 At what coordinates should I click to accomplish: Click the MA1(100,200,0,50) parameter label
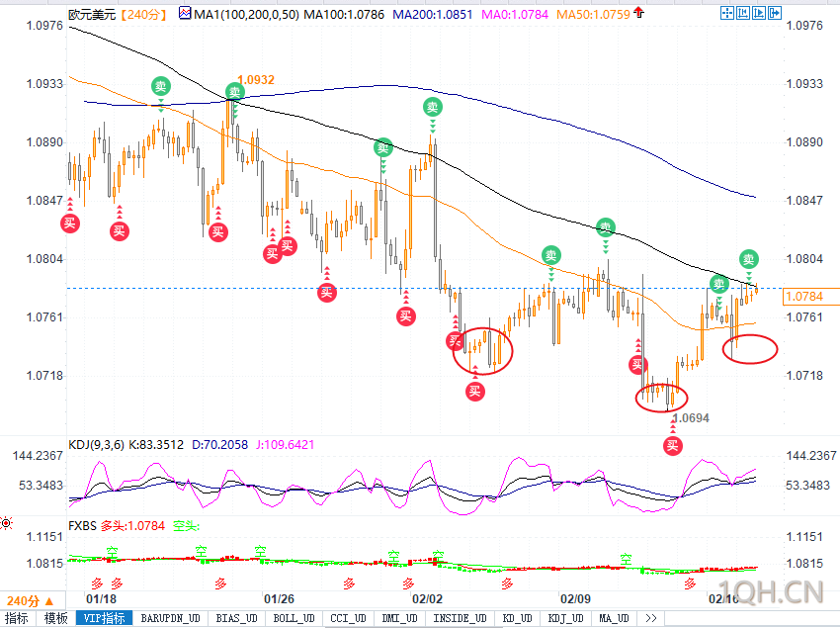coord(246,15)
